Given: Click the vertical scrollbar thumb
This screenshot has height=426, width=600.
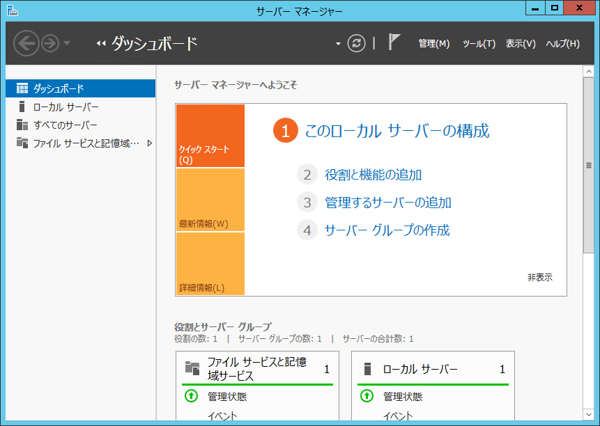Looking at the screenshot, I should click(x=589, y=165).
